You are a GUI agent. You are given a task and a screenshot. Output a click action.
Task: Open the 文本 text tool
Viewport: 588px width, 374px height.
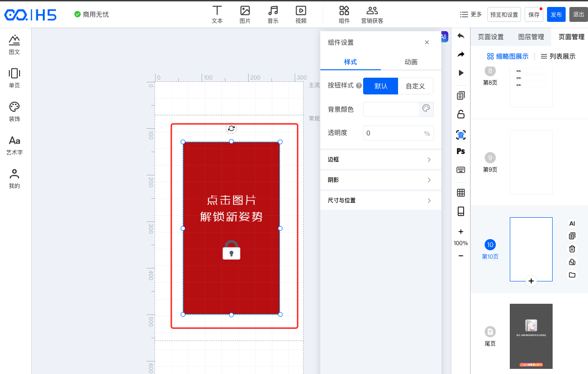(x=217, y=14)
